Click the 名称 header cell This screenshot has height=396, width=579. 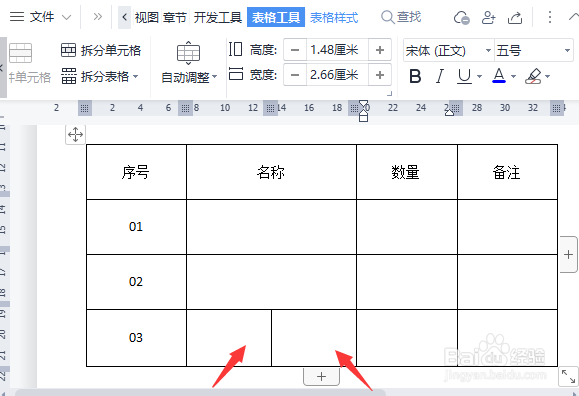tap(271, 172)
